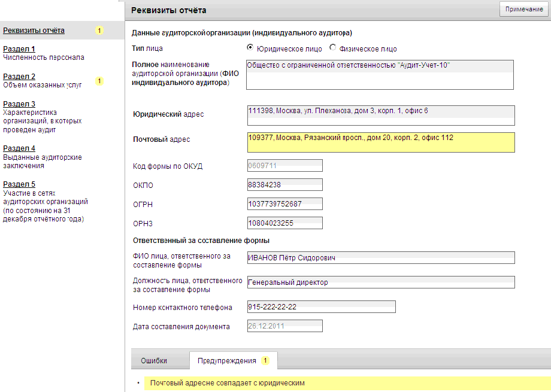Click the highlighted Почтовый адрес field
Viewport: 551px width, 392px height.
pos(381,142)
